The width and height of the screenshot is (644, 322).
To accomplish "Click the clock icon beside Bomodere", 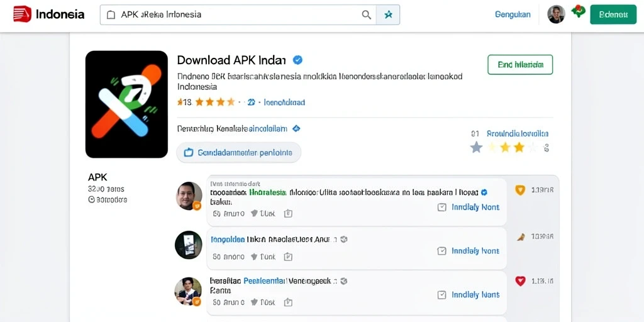I will click(x=92, y=199).
